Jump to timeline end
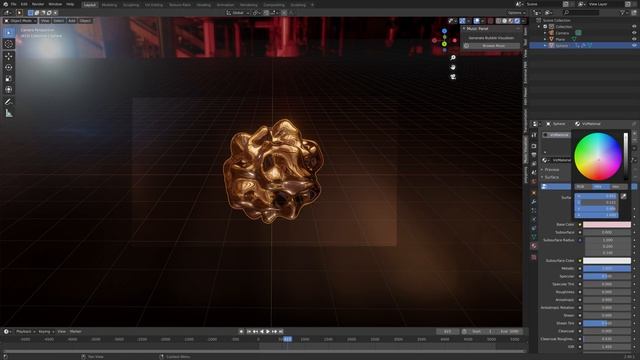This screenshot has height=360, width=640. tap(280, 331)
